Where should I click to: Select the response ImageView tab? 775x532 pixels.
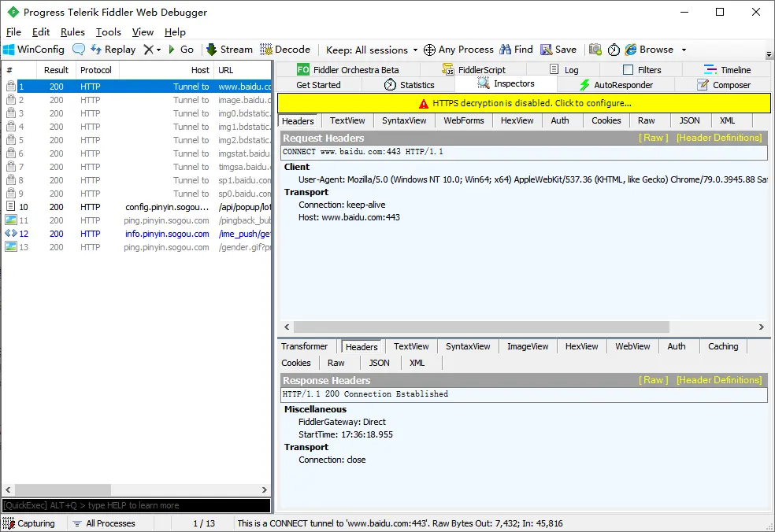[528, 346]
